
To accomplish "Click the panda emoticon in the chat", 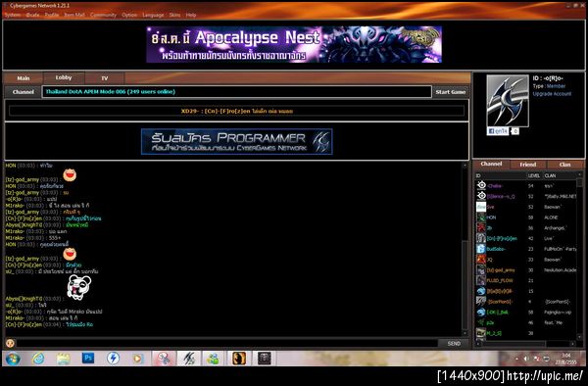I will coord(78,287).
